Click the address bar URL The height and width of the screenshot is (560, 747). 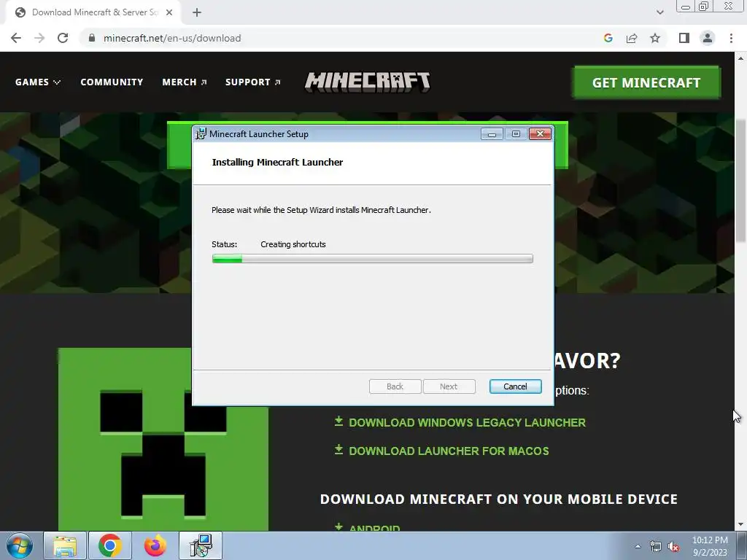coord(172,38)
